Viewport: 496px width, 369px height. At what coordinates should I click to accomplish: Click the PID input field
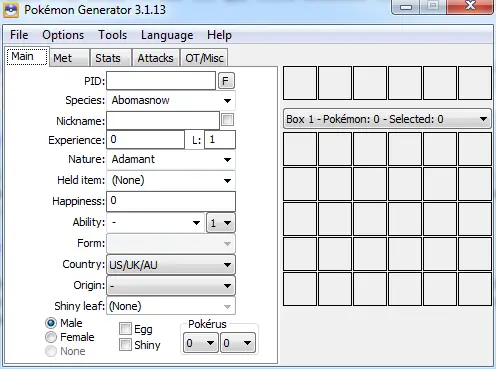(161, 81)
